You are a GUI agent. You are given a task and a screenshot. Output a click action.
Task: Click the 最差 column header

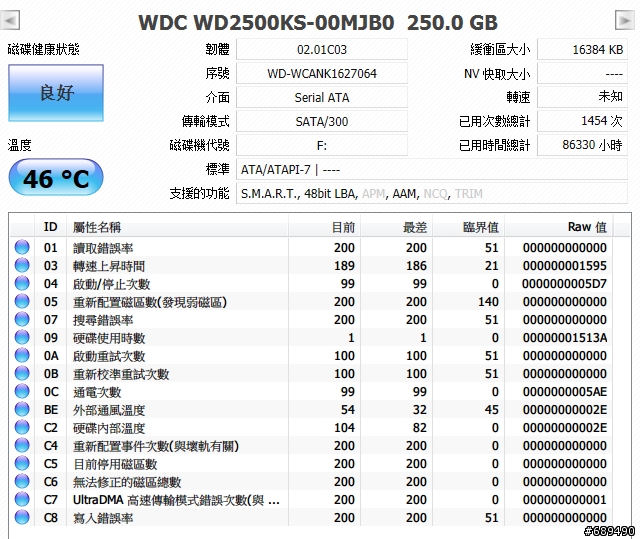click(x=396, y=227)
